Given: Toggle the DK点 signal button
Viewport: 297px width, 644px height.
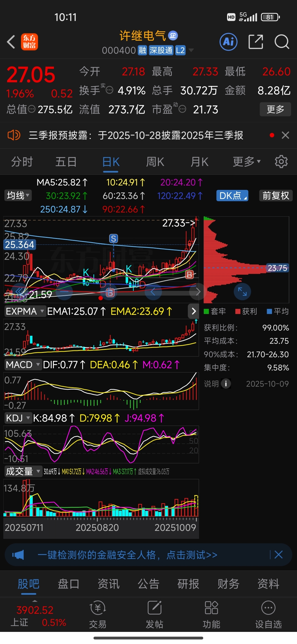Looking at the screenshot, I should tap(232, 195).
